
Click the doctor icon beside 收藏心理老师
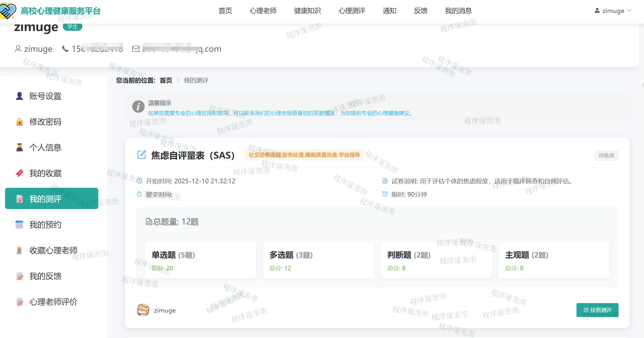20,250
